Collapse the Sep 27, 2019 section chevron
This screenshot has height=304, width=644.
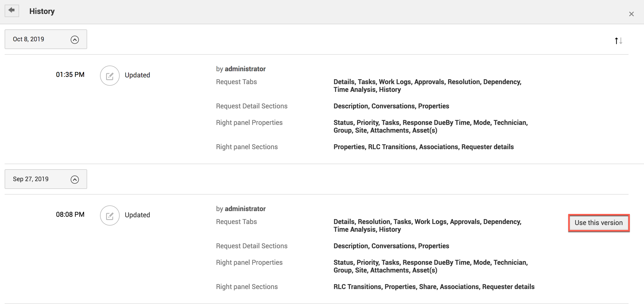(75, 179)
